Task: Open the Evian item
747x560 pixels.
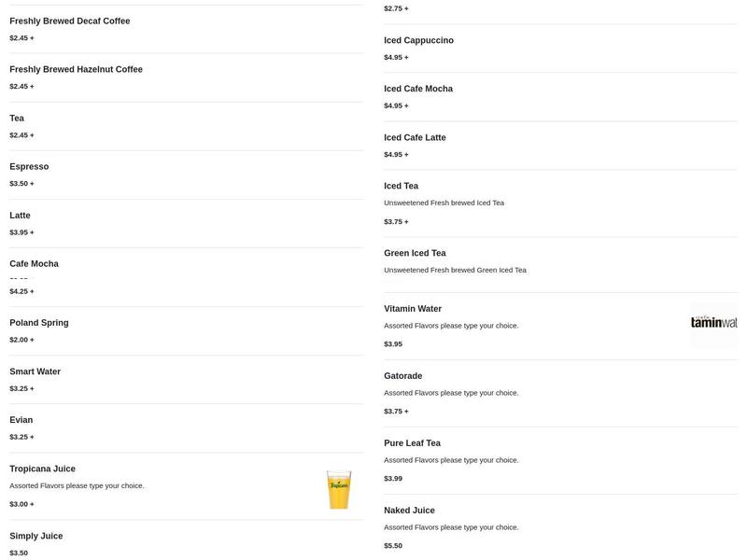Action: [x=21, y=420]
